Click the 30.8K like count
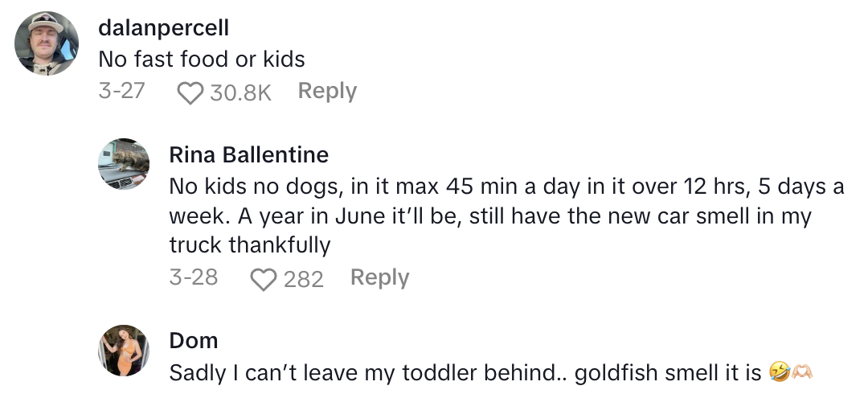The image size is (868, 394). pos(240,93)
